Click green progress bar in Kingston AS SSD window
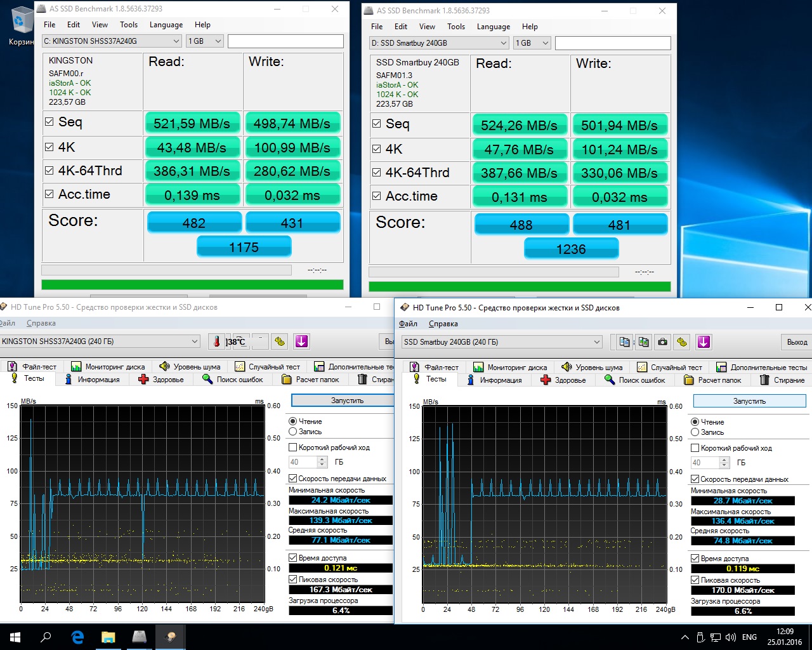 coord(192,285)
